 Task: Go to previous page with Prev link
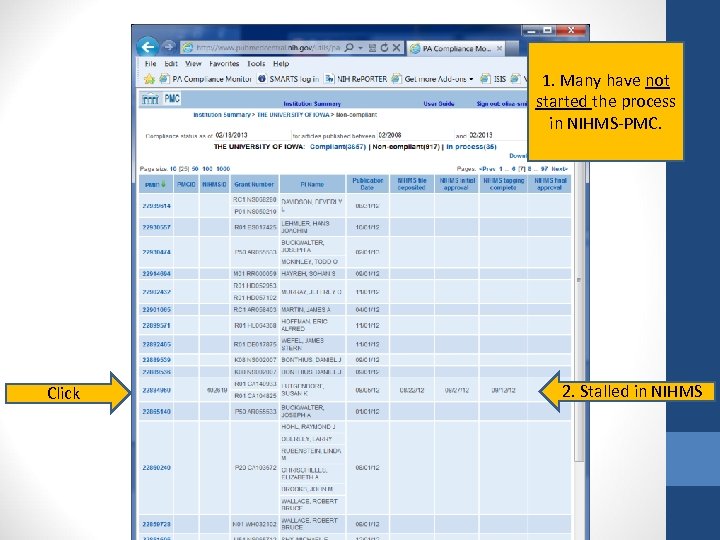click(x=488, y=169)
